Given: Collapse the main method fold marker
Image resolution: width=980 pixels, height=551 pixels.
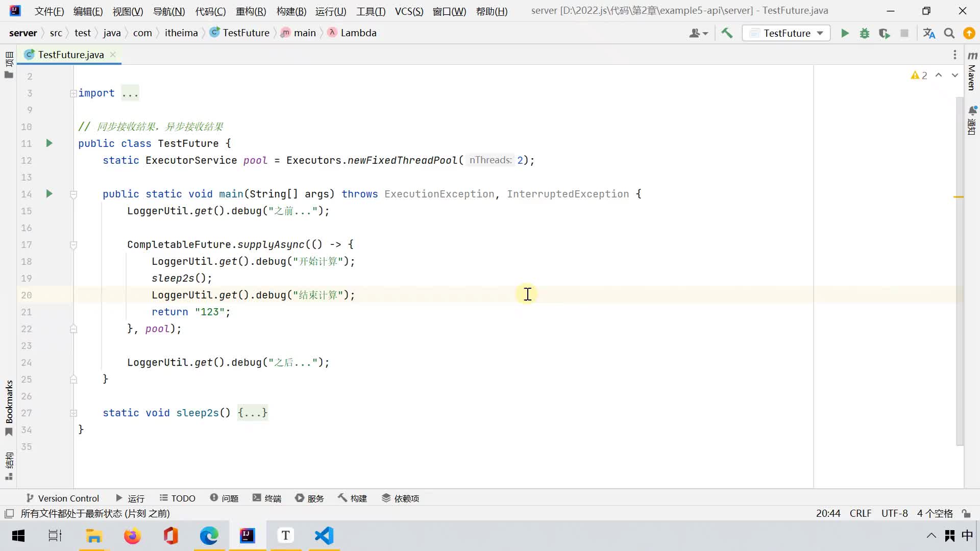Looking at the screenshot, I should (73, 194).
